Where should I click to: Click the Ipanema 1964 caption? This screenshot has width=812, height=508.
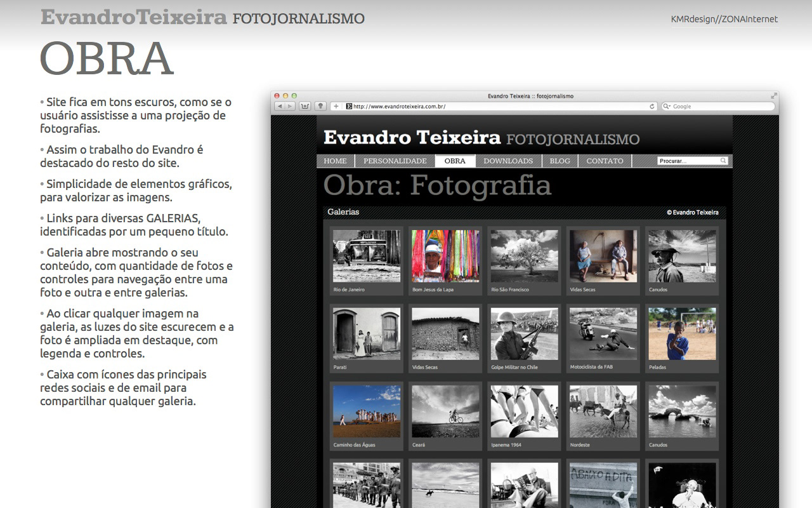pos(506,445)
